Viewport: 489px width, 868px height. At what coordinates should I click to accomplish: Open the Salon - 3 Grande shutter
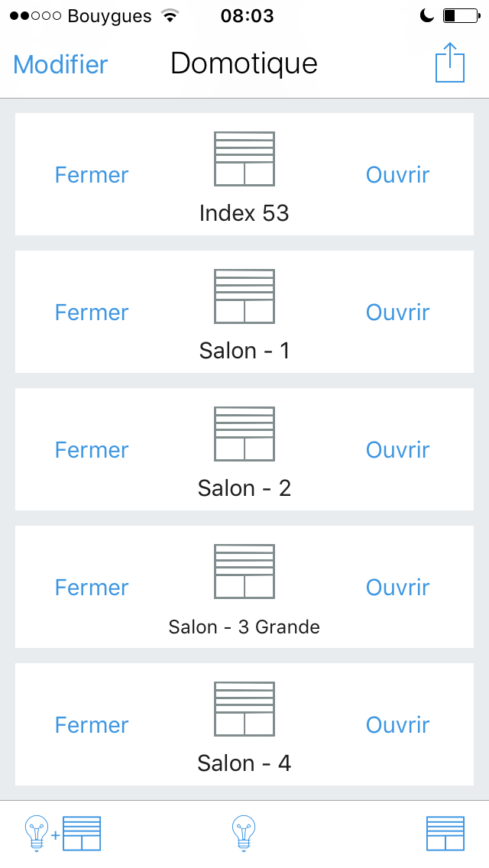[397, 588]
